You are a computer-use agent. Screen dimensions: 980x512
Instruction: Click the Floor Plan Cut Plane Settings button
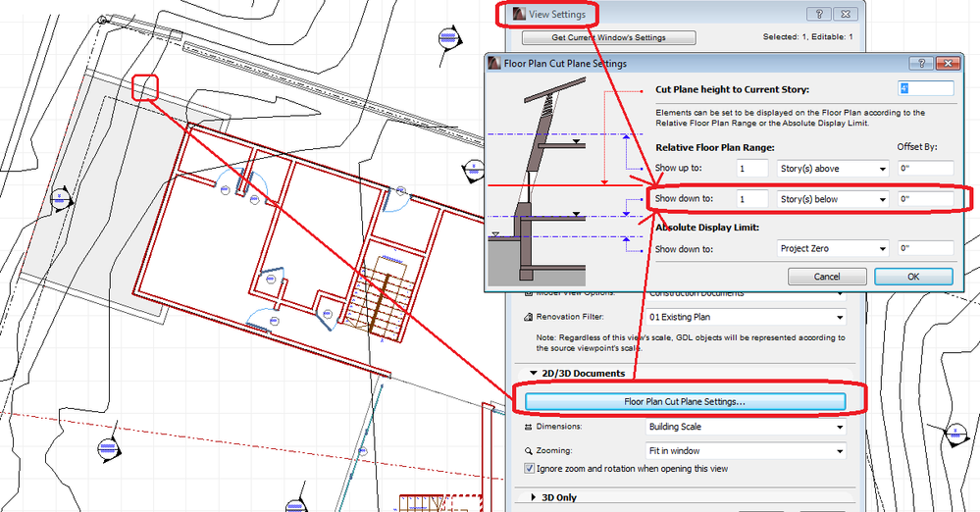[x=685, y=401]
